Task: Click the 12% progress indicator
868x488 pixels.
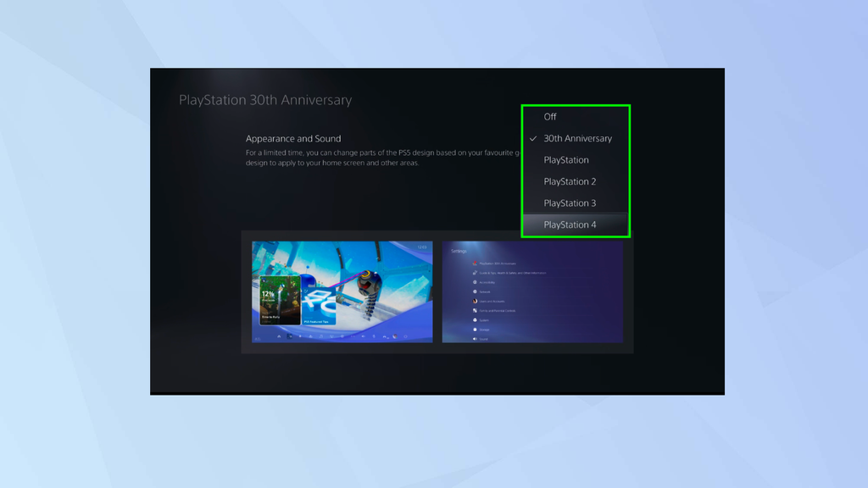Action: [266, 294]
